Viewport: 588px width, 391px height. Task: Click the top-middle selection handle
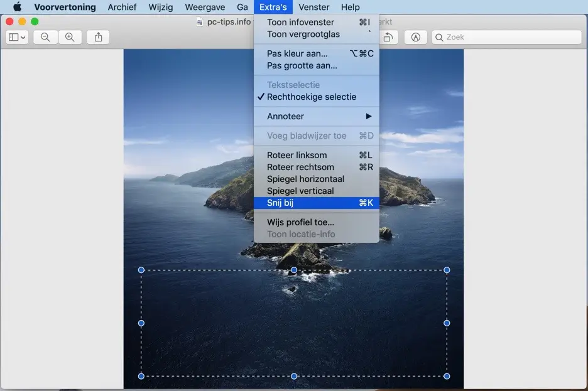click(294, 270)
